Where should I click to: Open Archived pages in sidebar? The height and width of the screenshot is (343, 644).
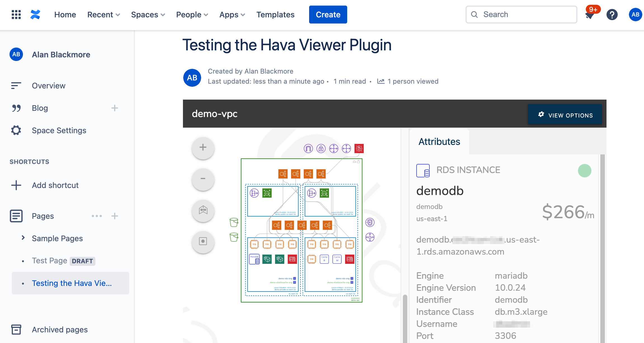point(60,330)
